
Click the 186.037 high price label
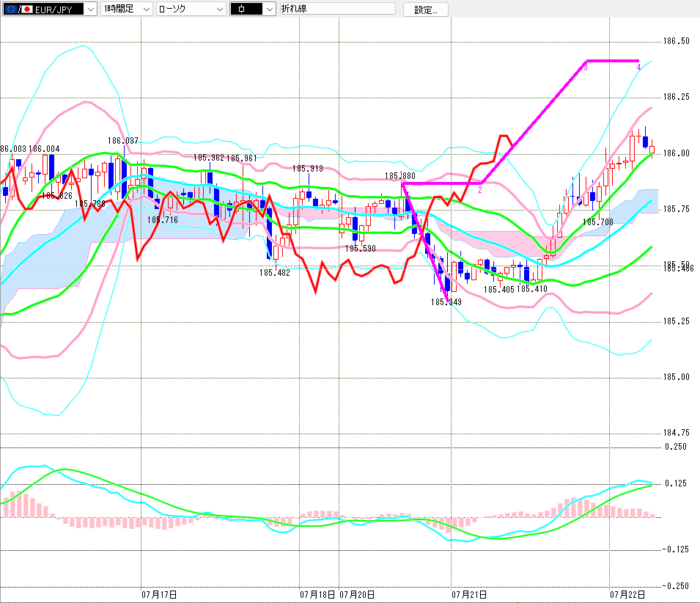122,141
